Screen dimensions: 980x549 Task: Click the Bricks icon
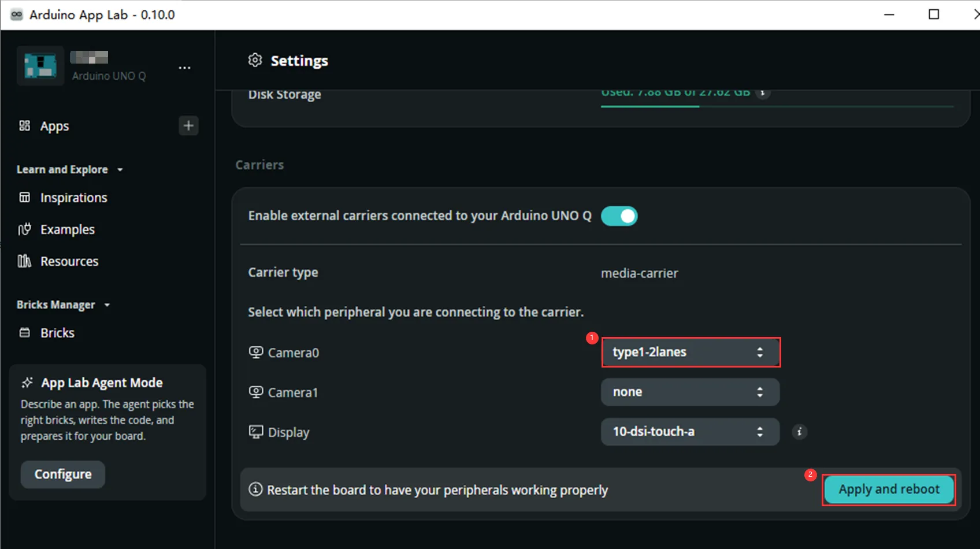point(24,333)
